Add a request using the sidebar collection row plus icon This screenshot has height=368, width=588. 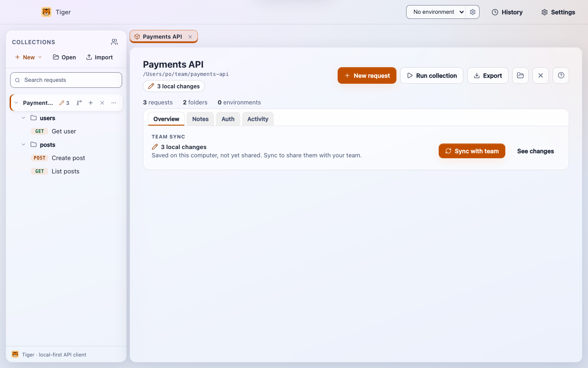tap(90, 103)
